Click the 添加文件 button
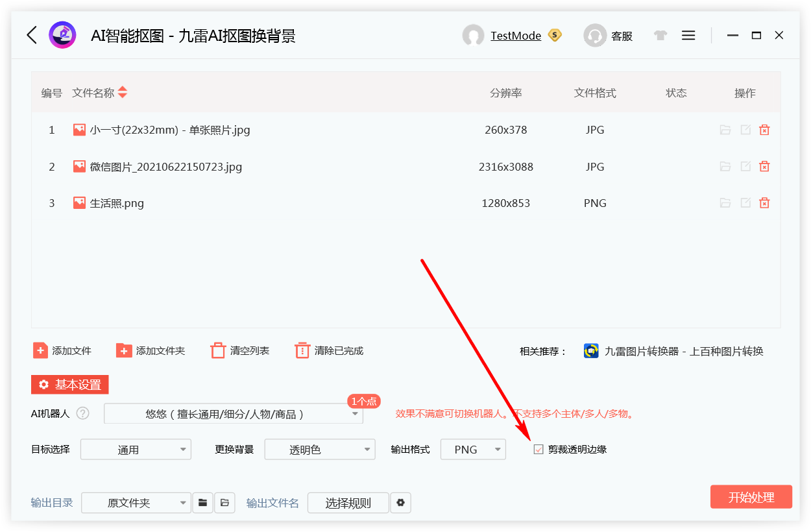 (x=62, y=351)
